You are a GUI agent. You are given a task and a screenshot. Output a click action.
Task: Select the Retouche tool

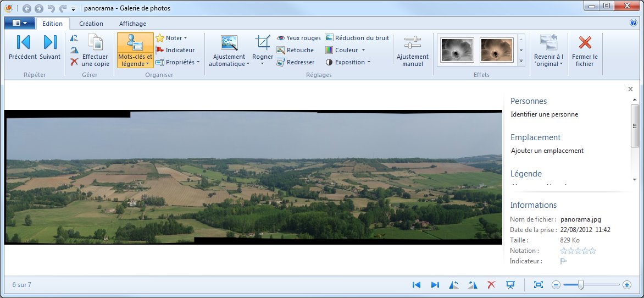(x=295, y=50)
